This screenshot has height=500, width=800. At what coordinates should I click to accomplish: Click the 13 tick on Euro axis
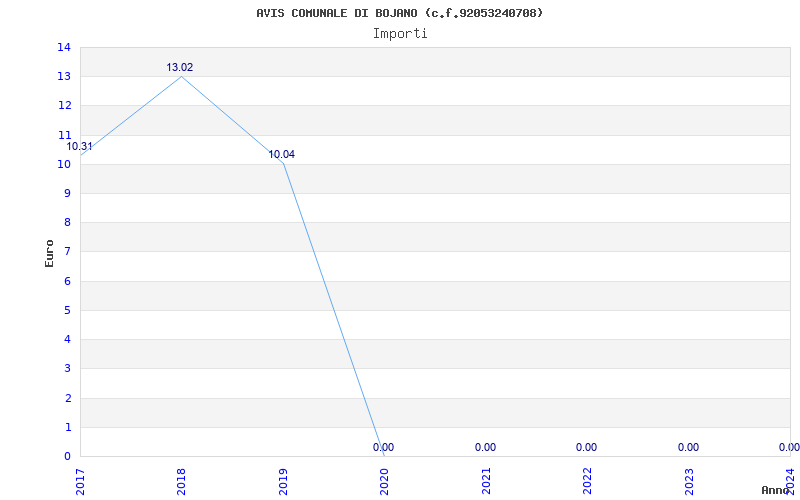(x=64, y=77)
